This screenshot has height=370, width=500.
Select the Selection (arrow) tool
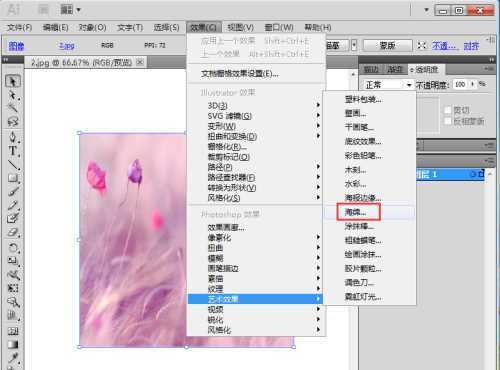tap(13, 81)
